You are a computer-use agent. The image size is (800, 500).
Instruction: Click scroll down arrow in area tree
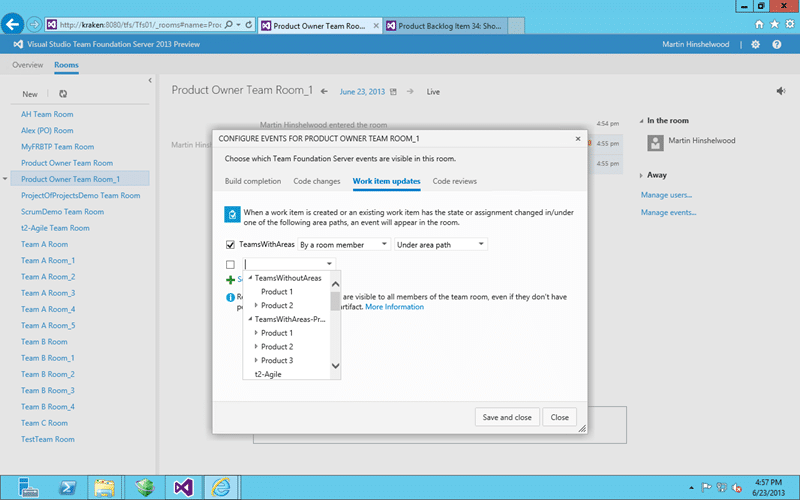coord(335,366)
